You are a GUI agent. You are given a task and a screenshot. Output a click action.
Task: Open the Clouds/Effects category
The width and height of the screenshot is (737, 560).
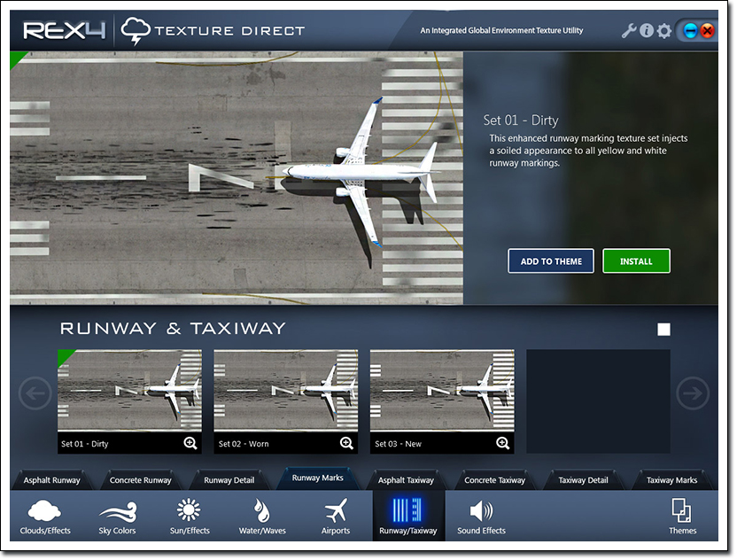pyautogui.click(x=45, y=517)
